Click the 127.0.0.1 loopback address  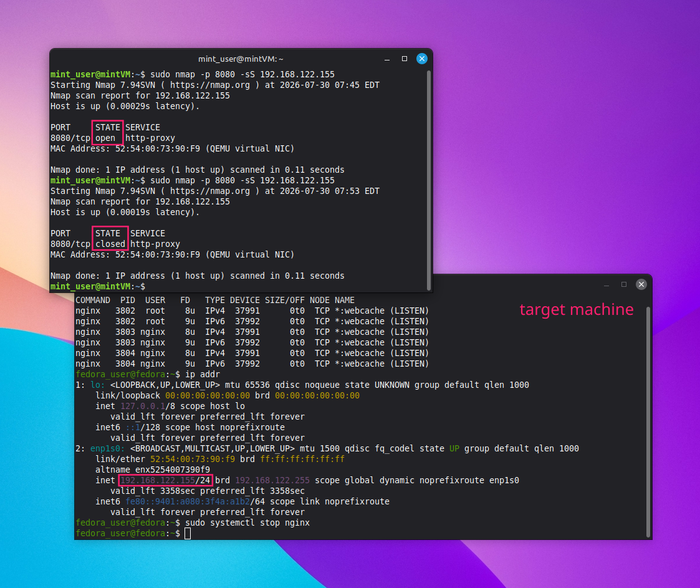click(143, 407)
